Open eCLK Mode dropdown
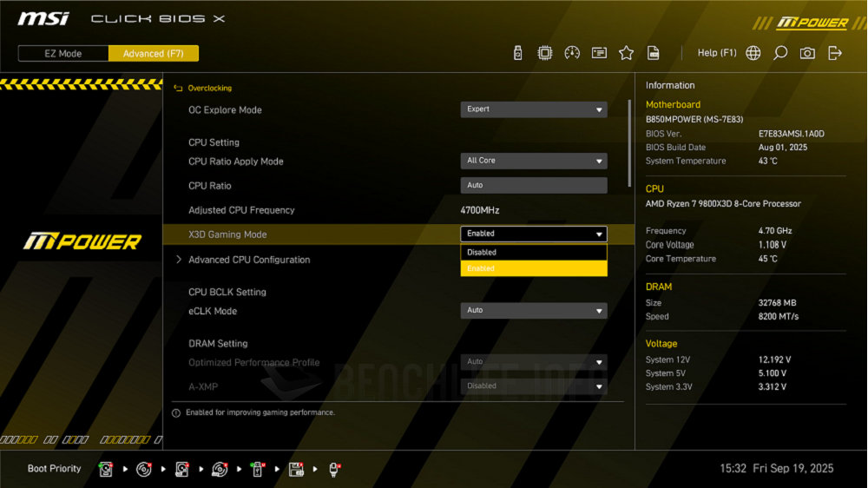The image size is (868, 488). [534, 311]
